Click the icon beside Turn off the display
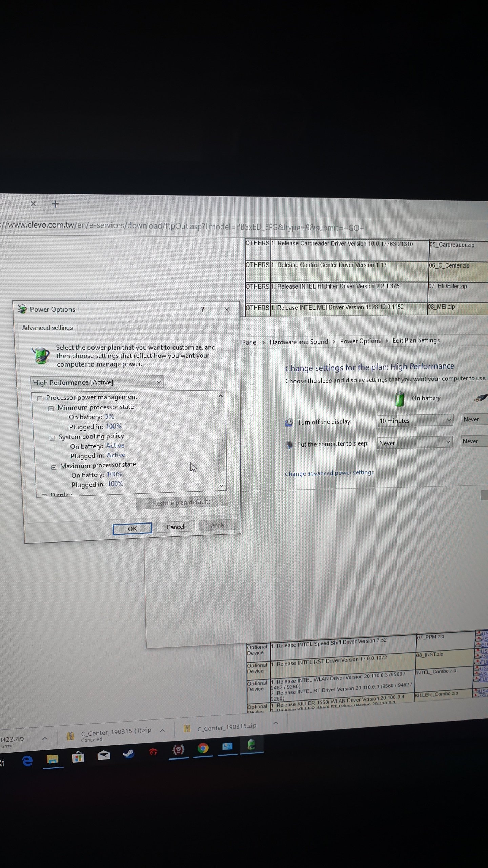The image size is (488, 868). tap(289, 422)
